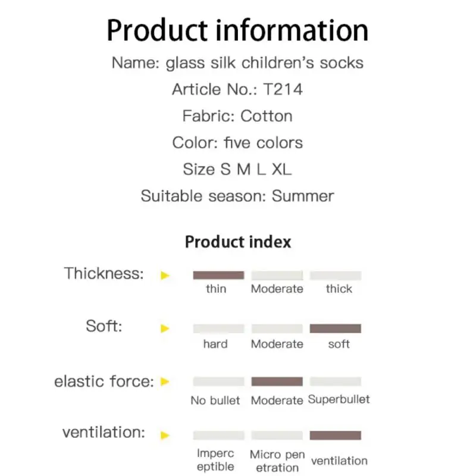Choose the bar above the "thick" label
Image resolution: width=476 pixels, height=476 pixels.
click(x=336, y=275)
